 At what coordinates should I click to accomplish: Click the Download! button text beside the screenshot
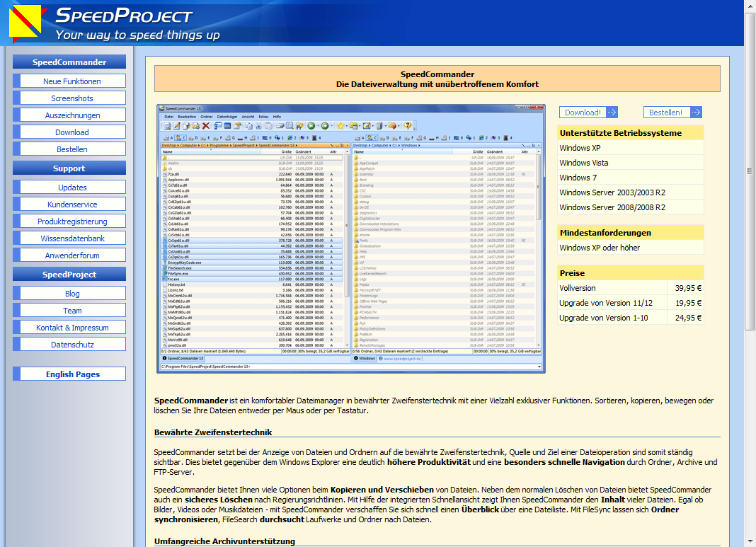tap(583, 113)
